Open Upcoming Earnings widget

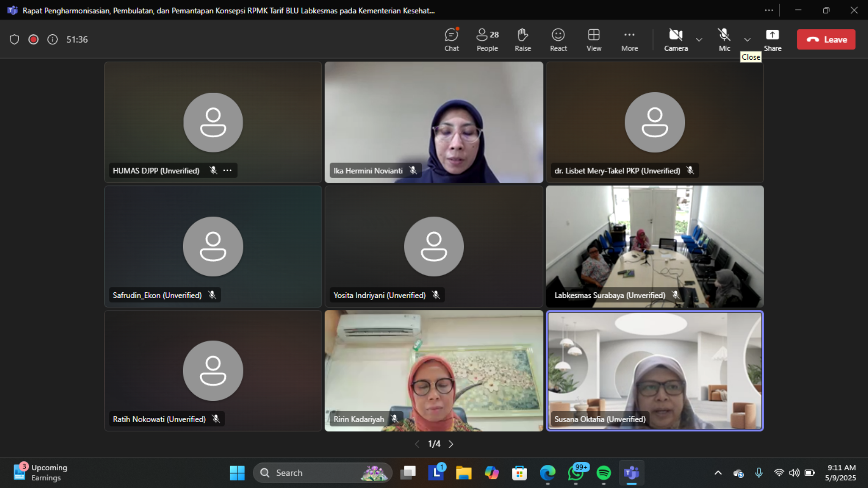41,473
